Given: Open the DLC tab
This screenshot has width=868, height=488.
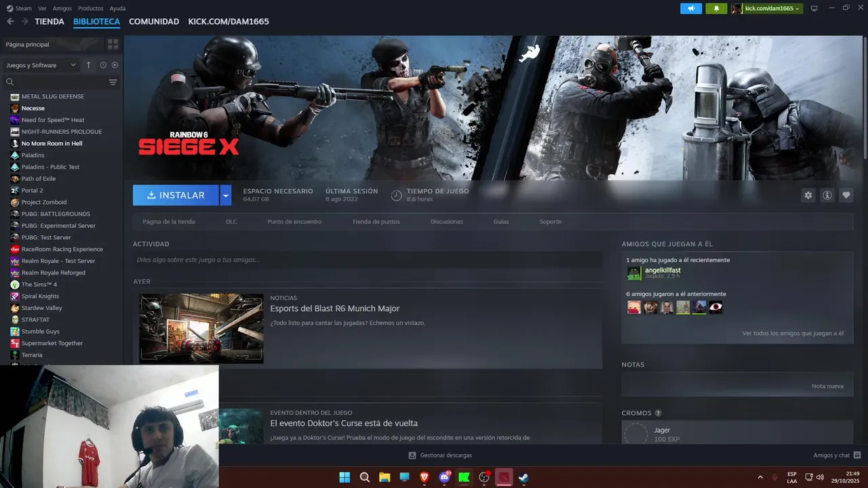Looking at the screenshot, I should [x=231, y=222].
